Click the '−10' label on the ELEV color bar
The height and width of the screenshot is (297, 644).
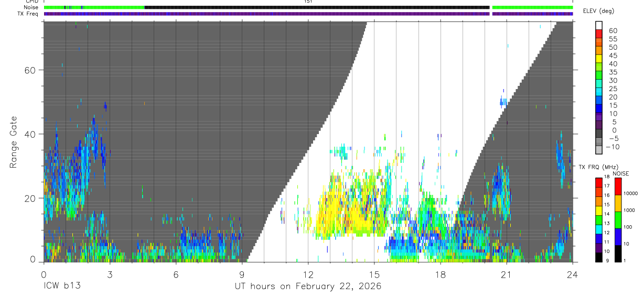(x=611, y=147)
